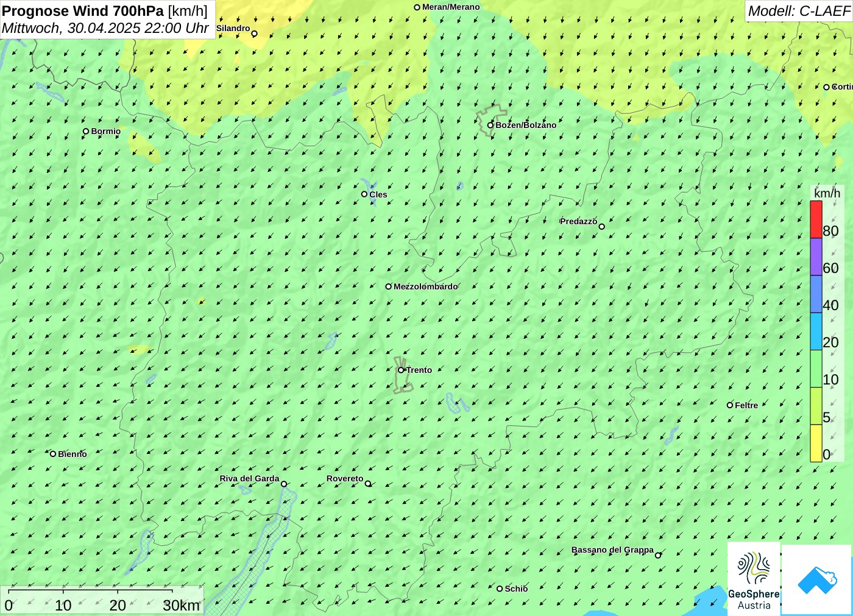
Task: Click the red legend color band
Action: [816, 219]
